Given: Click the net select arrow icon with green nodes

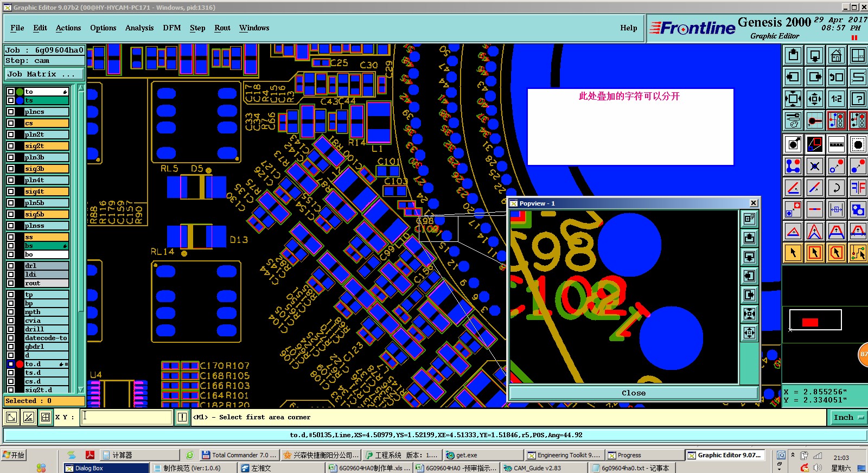Looking at the screenshot, I should pyautogui.click(x=858, y=253).
